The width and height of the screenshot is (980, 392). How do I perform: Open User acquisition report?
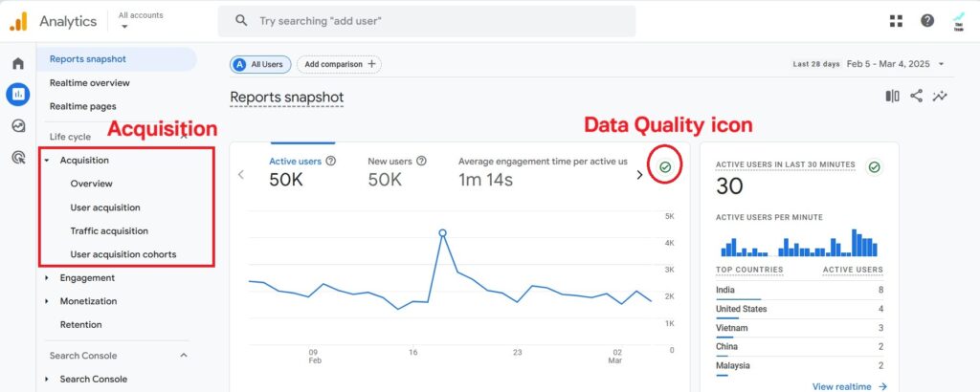pyautogui.click(x=105, y=207)
